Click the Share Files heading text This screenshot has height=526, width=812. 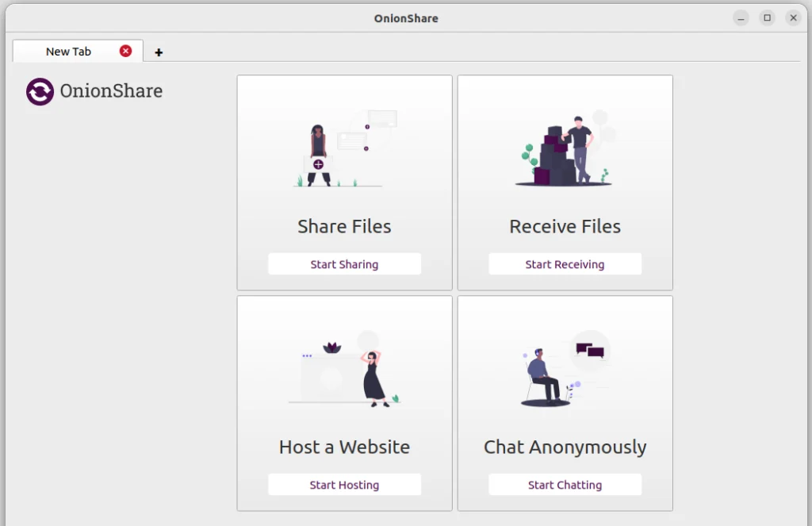pyautogui.click(x=344, y=226)
